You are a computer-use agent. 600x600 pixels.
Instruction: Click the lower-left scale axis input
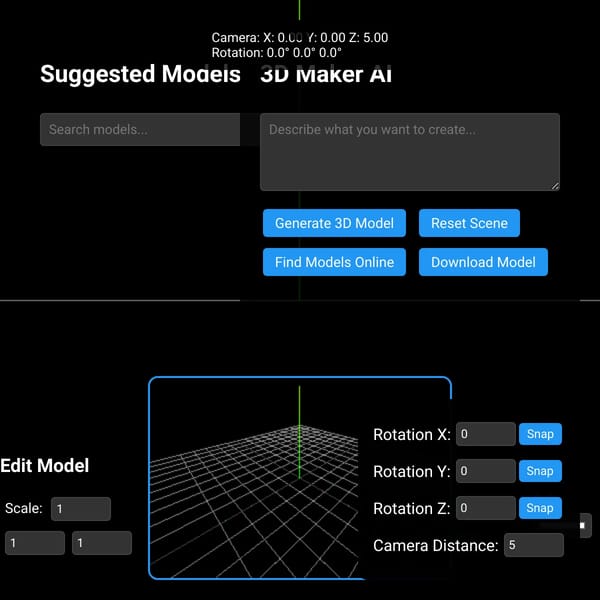(35, 543)
